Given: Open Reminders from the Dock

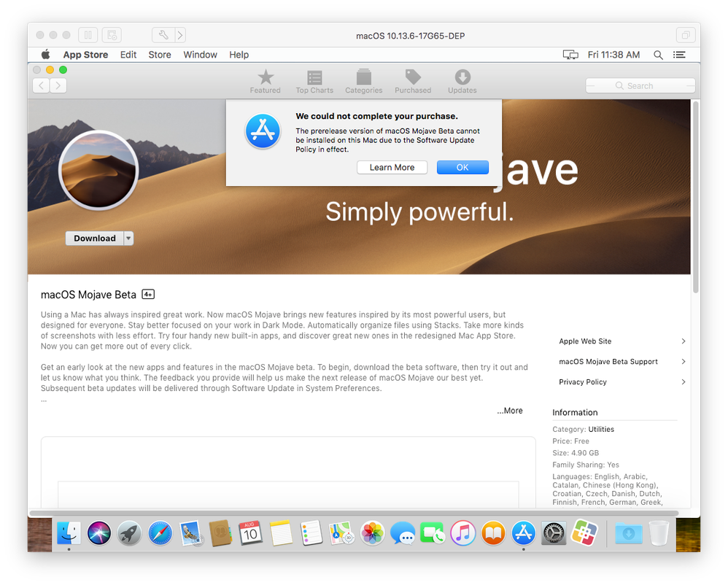Looking at the screenshot, I should point(311,532).
